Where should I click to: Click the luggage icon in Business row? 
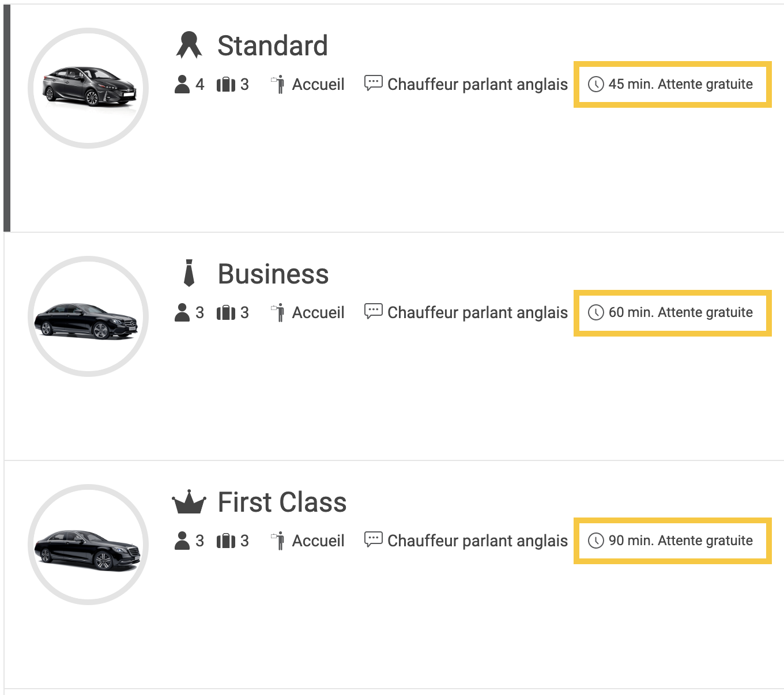coord(226,312)
